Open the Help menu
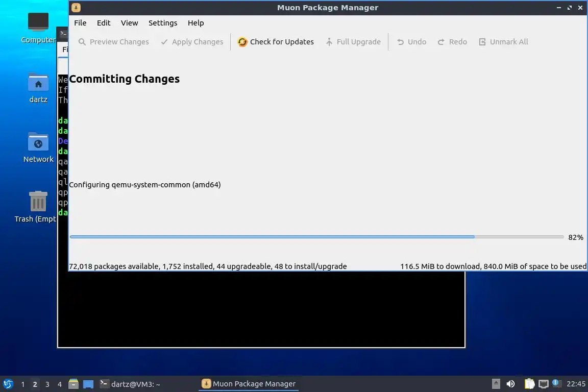 pyautogui.click(x=196, y=23)
